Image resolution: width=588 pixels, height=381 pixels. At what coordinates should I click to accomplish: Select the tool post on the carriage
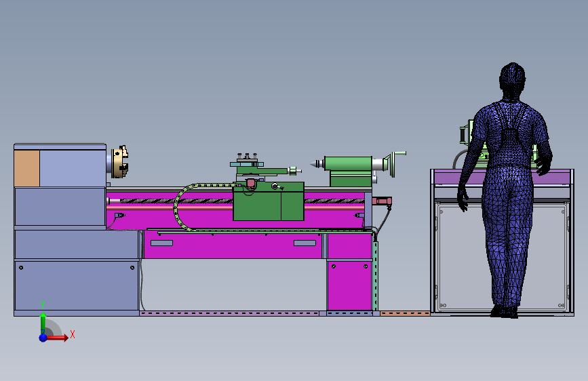coord(247,161)
